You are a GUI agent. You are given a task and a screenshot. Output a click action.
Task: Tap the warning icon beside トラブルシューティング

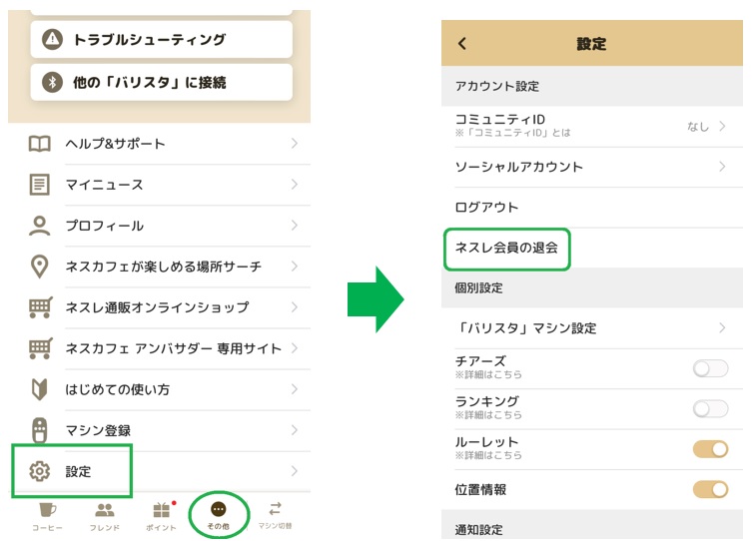pyautogui.click(x=52, y=40)
